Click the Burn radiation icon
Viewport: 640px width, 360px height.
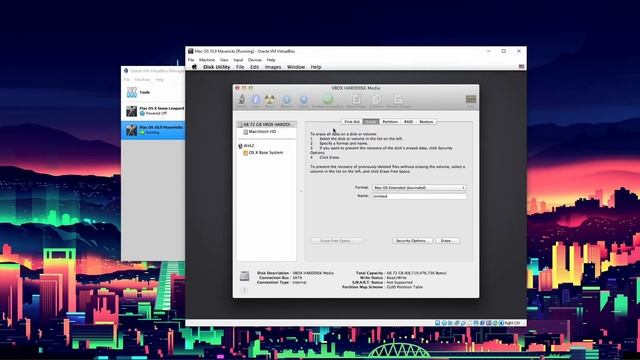pyautogui.click(x=269, y=99)
